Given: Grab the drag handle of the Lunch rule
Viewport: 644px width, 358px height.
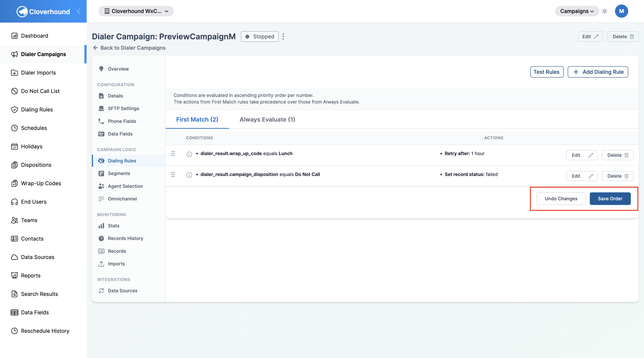Looking at the screenshot, I should 173,153.
